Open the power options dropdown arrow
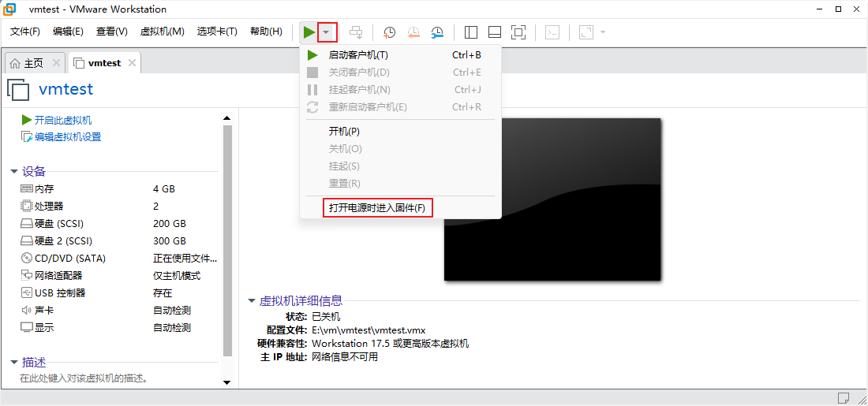Screen dimensions: 868x406 327,32
